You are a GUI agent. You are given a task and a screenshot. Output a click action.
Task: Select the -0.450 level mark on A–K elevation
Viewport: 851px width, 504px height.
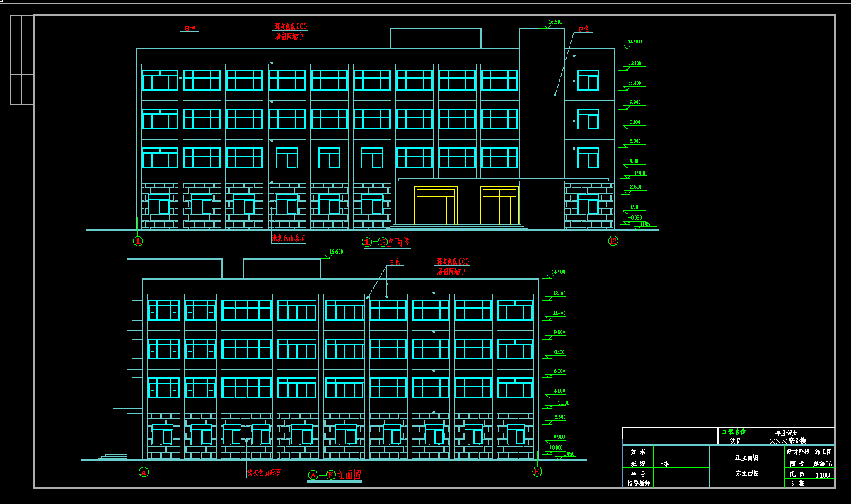(x=568, y=454)
